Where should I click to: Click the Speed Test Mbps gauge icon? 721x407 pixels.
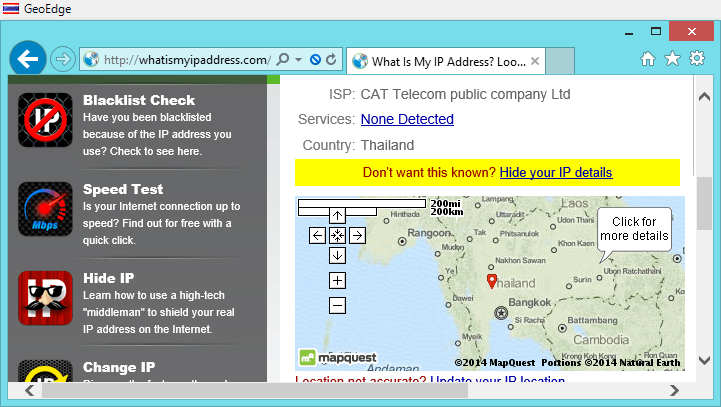point(45,209)
